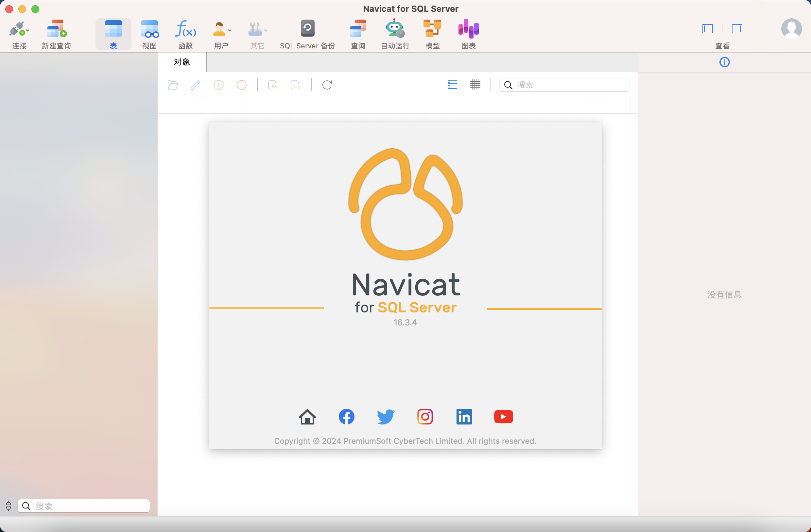Open the Instagram icon link
Viewport: 811px width, 532px height.
pyautogui.click(x=425, y=417)
